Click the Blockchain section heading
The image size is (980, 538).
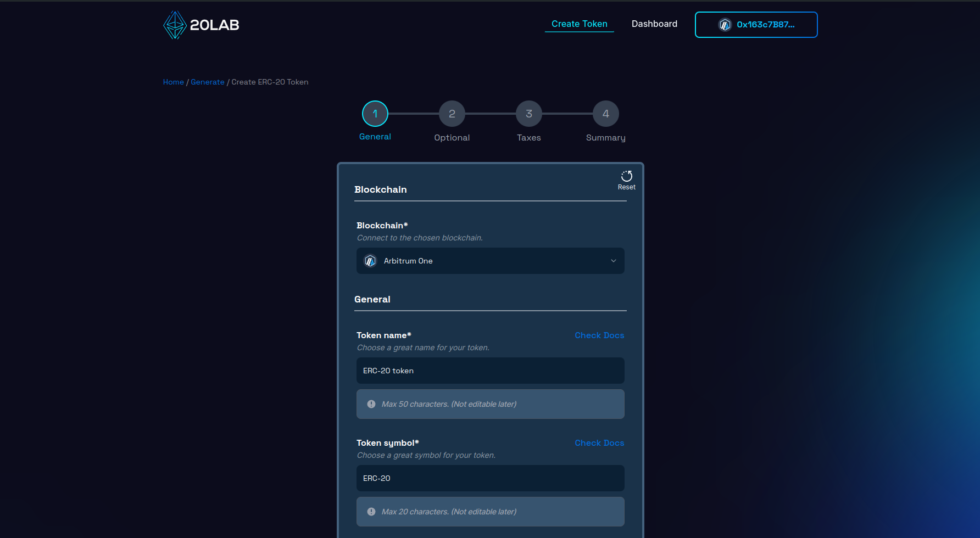(x=381, y=189)
